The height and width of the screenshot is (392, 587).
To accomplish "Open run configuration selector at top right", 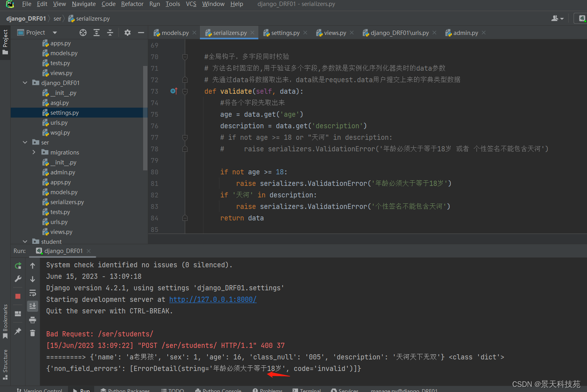I will [x=582, y=18].
